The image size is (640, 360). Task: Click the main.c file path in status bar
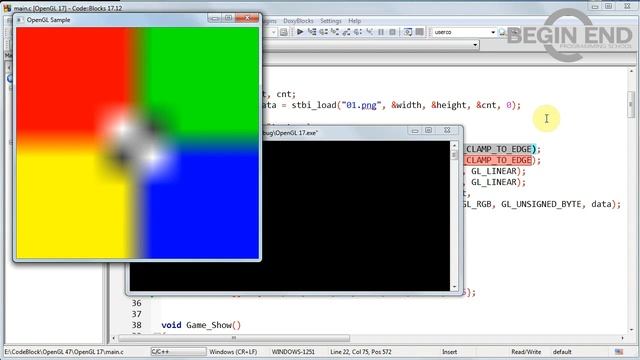[x=64, y=351]
